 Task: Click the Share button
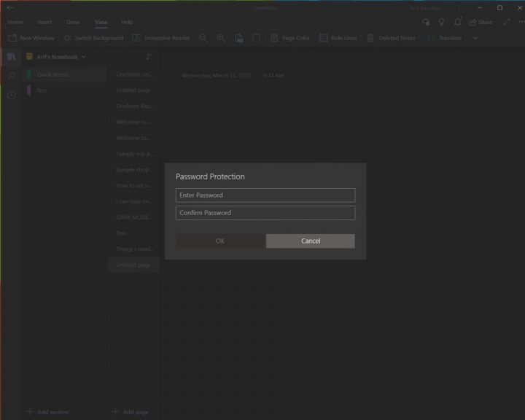(x=481, y=22)
